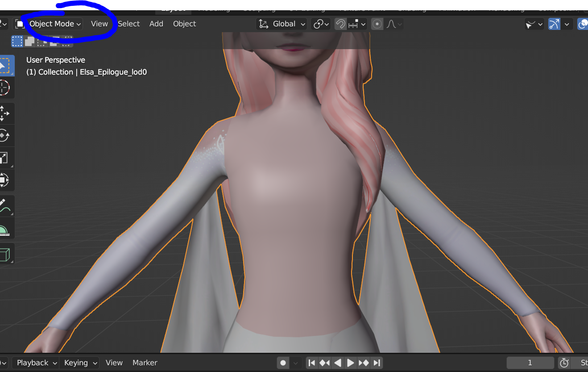Toggle gizmo visibility button
The height and width of the screenshot is (372, 588).
[x=554, y=24]
